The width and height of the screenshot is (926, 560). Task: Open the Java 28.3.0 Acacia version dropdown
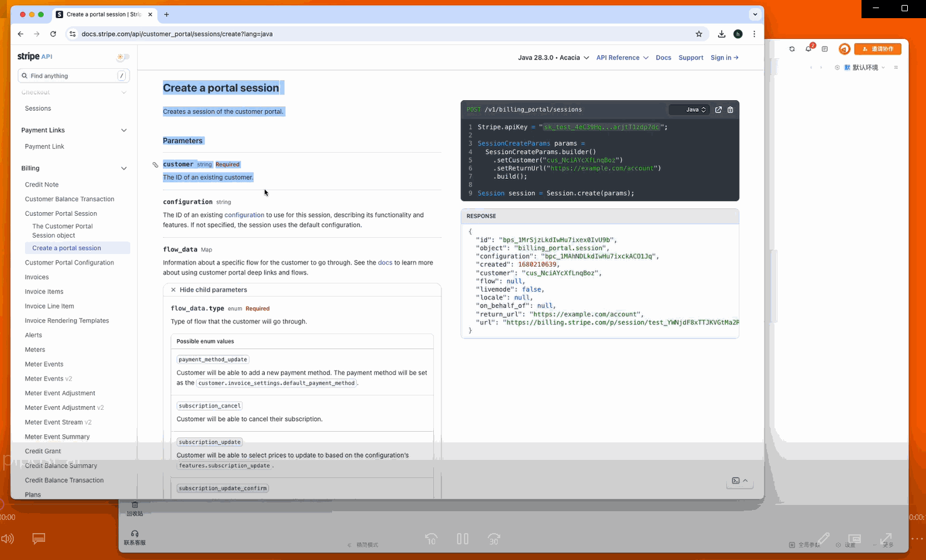tap(553, 58)
